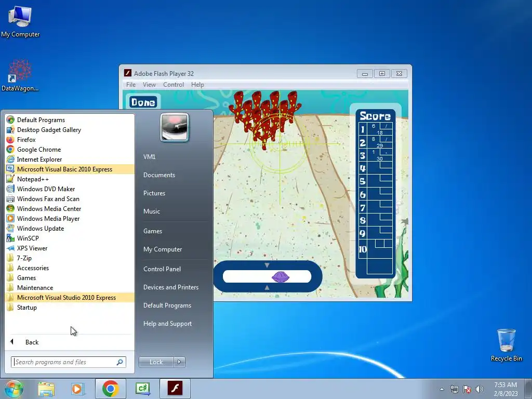Image resolution: width=532 pixels, height=399 pixels.
Task: Open Notepad++
Action: 70,179
